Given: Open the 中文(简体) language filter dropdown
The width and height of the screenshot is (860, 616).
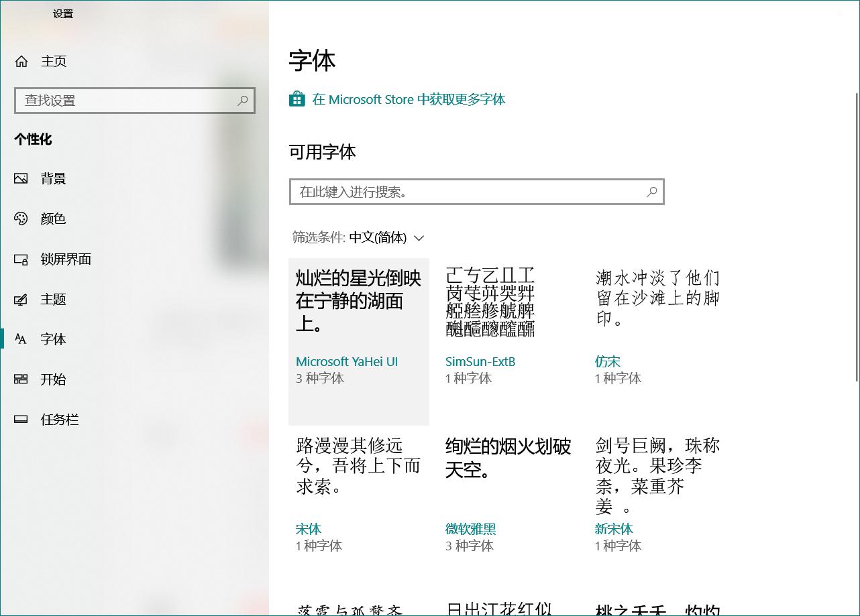Looking at the screenshot, I should 378,237.
